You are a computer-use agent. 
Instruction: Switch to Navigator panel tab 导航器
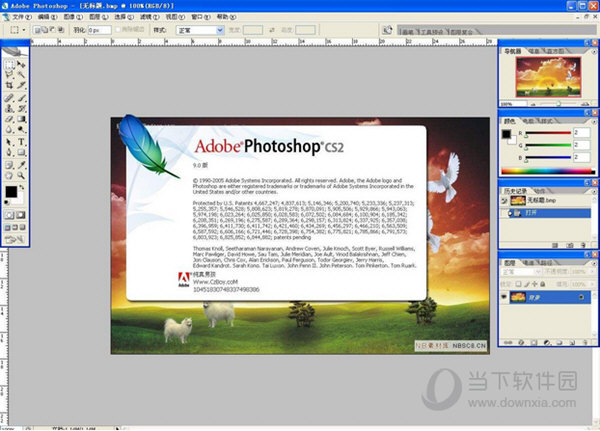point(512,51)
